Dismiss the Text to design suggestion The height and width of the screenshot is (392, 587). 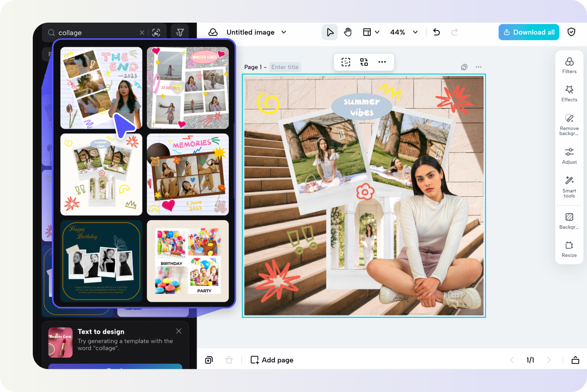[x=179, y=331]
